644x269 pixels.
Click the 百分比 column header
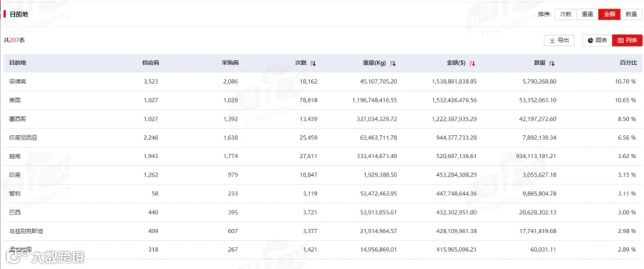(x=628, y=63)
